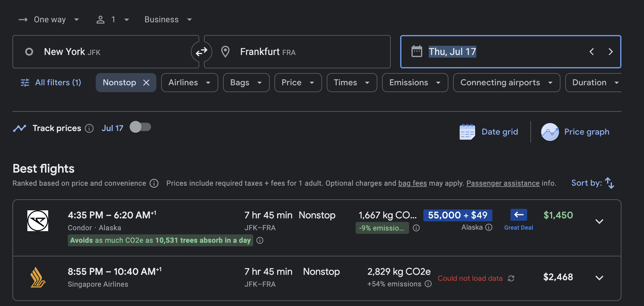Remove the Nonstop filter

pyautogui.click(x=146, y=83)
